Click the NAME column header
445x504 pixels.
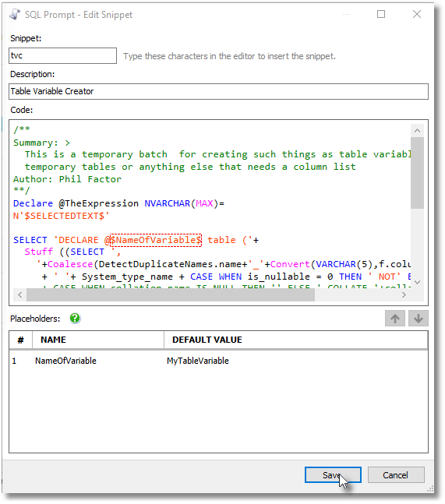98,340
